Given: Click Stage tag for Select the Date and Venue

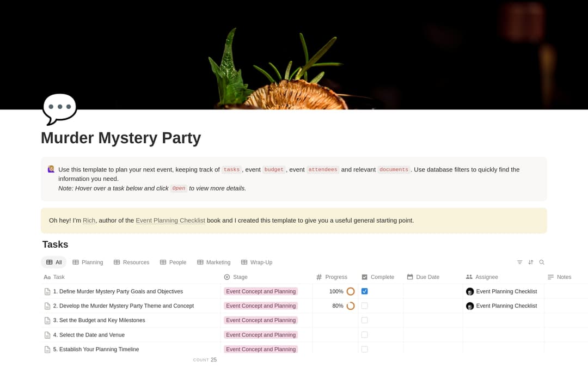Looking at the screenshot, I should point(261,335).
